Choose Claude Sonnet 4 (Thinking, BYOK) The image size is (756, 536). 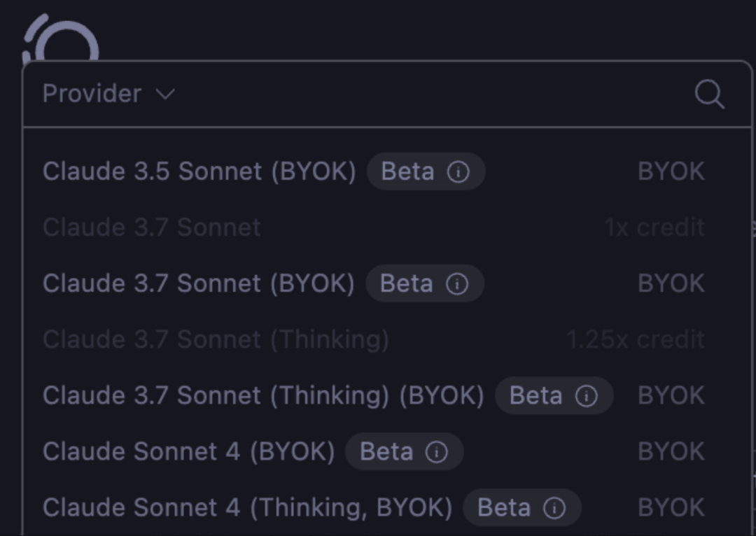[x=247, y=507]
